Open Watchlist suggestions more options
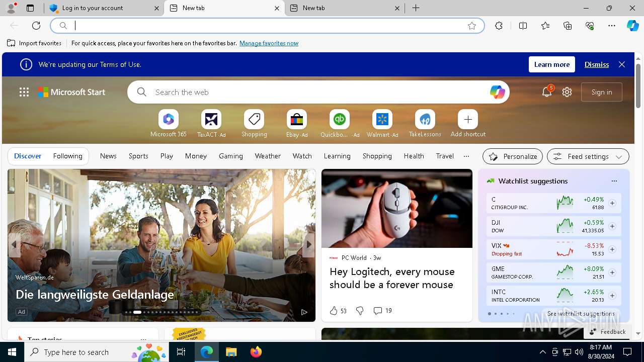The height and width of the screenshot is (362, 644). click(614, 181)
